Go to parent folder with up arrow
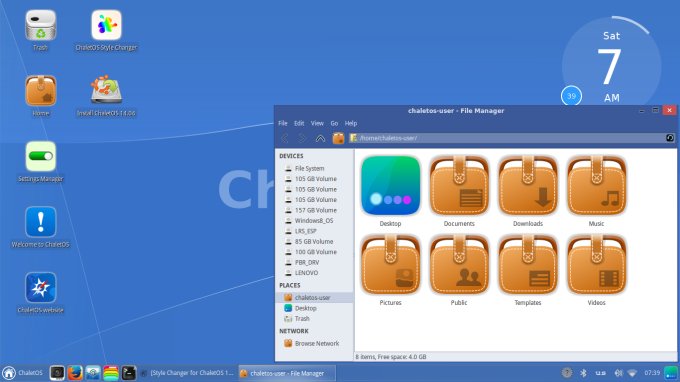The height and width of the screenshot is (382, 680). (320, 138)
